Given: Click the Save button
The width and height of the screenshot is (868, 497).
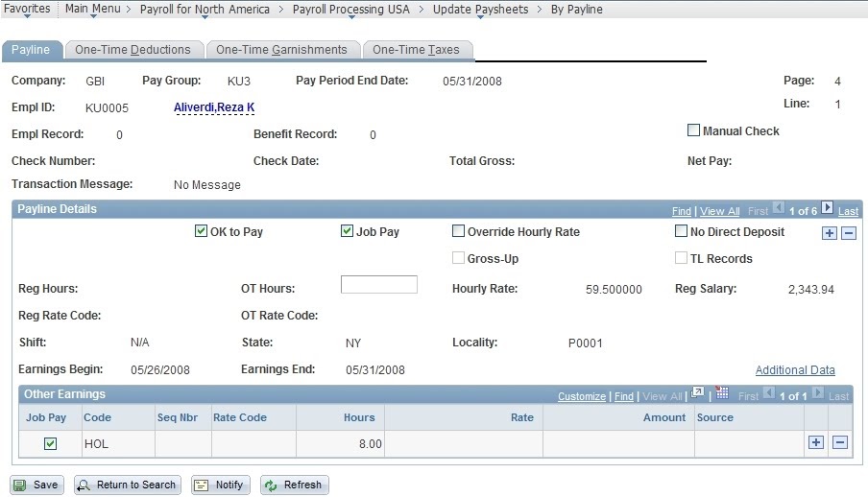Looking at the screenshot, I should click(36, 485).
